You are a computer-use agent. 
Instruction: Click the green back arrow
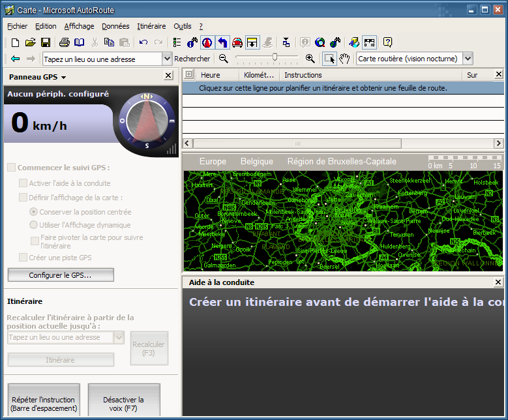pyautogui.click(x=15, y=59)
